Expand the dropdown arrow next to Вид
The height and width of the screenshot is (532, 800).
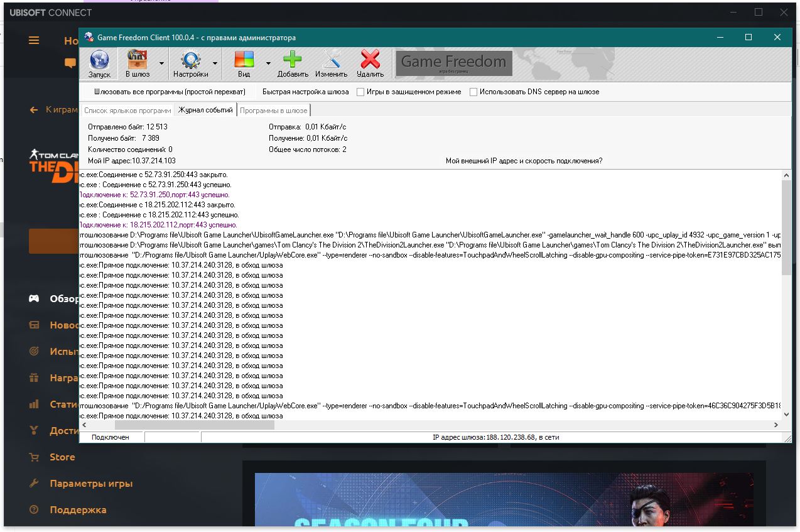tap(268, 63)
